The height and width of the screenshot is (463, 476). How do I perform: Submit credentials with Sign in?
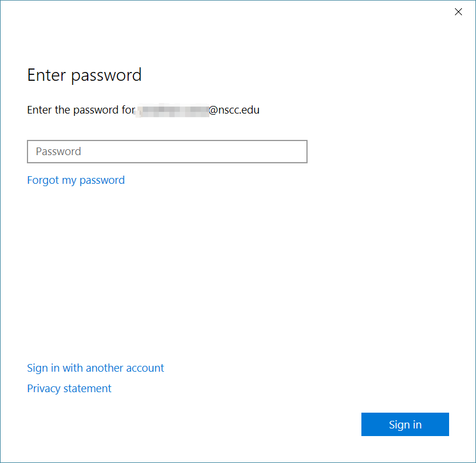tap(405, 424)
